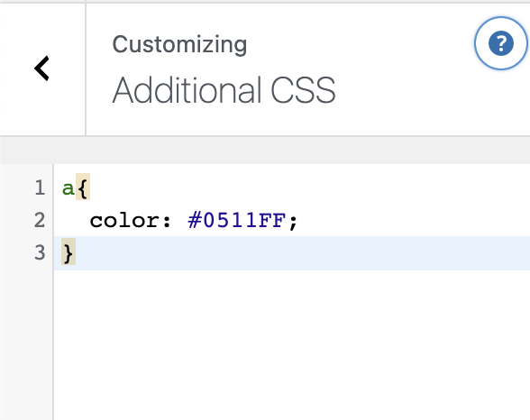Click the blank highlighted area of line 3
Viewport: 530px width, 420px height.
tap(303, 253)
